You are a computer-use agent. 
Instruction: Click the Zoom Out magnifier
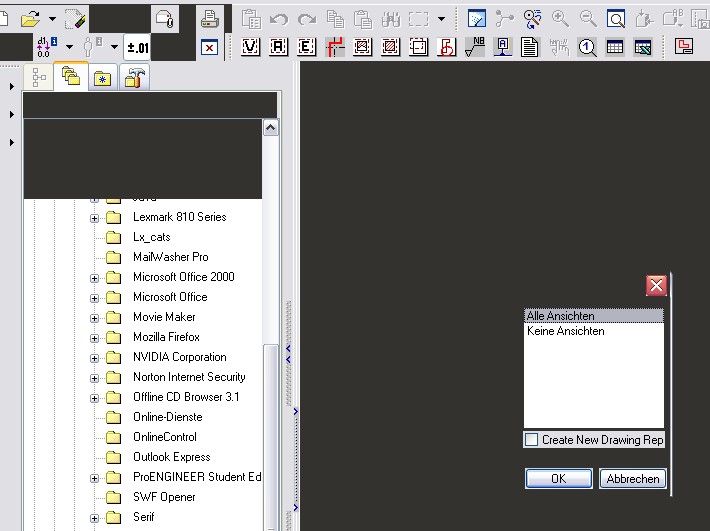[x=588, y=19]
